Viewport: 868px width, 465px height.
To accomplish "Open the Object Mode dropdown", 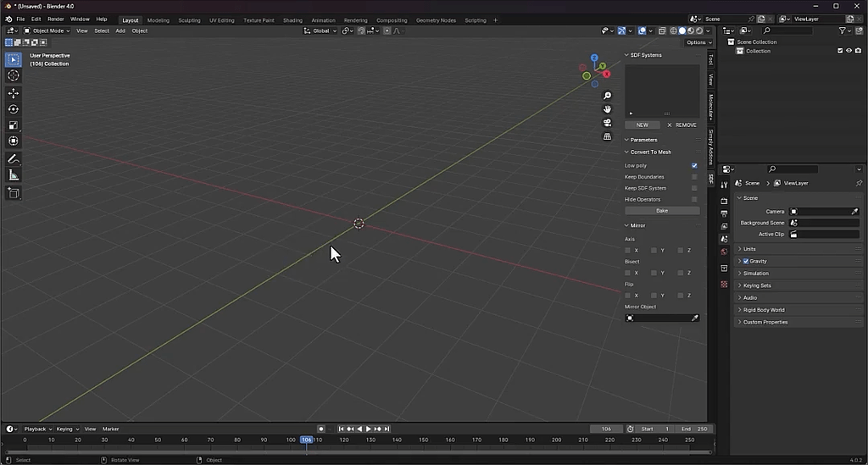I will click(49, 30).
